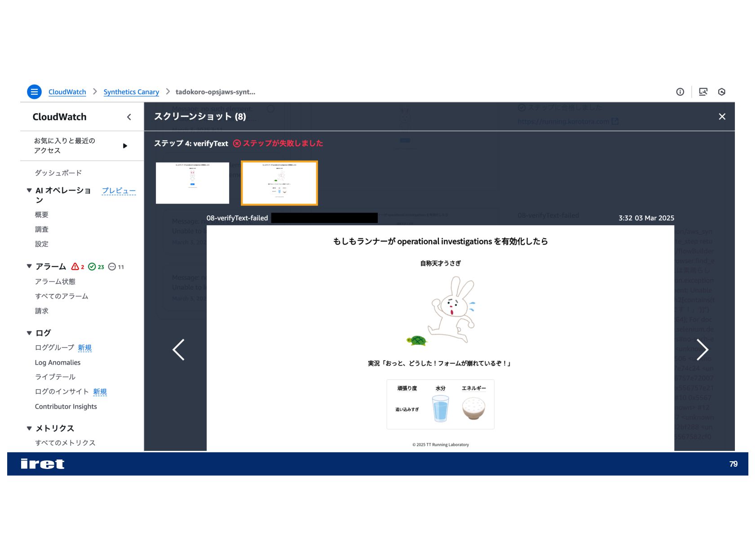Image resolution: width=756 pixels, height=535 pixels.
Task: Click the insufficient data alarm count 11
Action: pyautogui.click(x=116, y=267)
